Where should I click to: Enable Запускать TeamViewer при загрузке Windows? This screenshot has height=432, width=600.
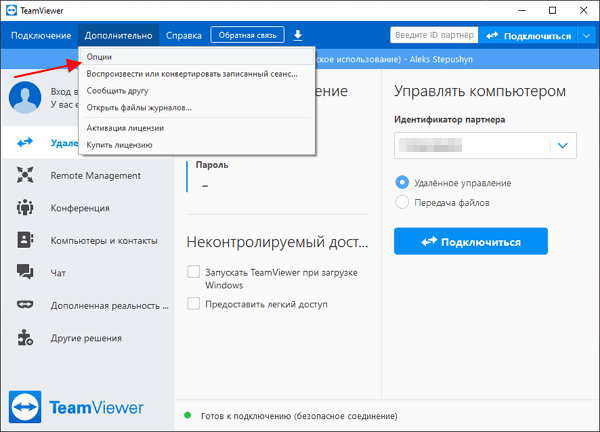193,272
